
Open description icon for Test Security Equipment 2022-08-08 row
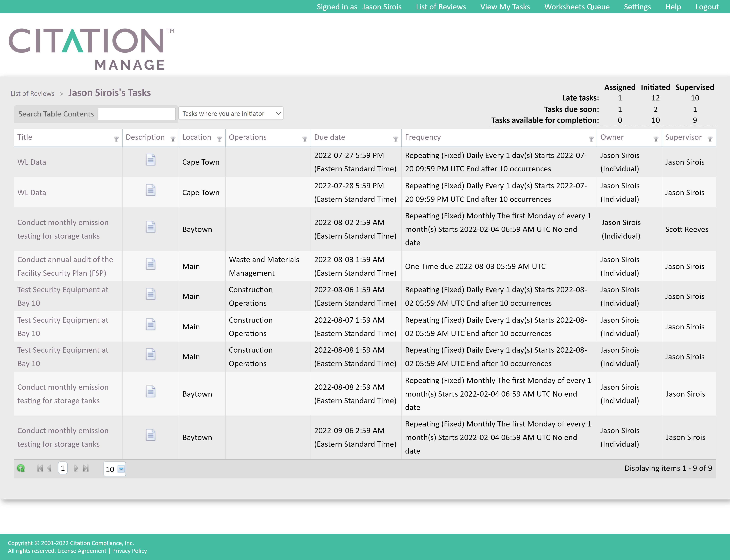pos(151,354)
